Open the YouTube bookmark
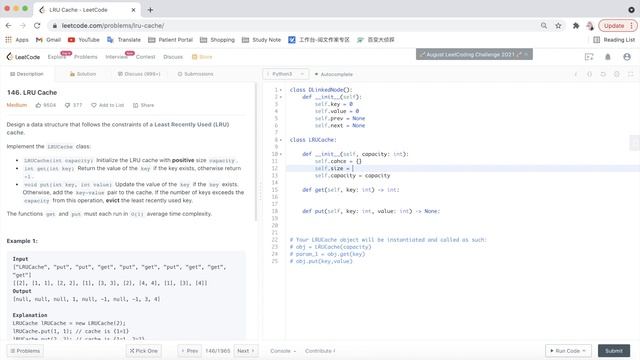Image resolution: width=640 pixels, height=360 pixels. point(84,40)
